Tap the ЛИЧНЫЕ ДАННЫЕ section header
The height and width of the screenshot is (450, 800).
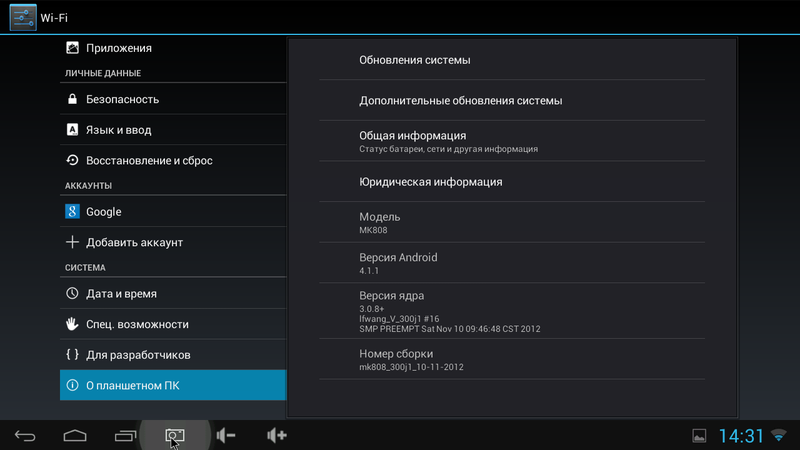pyautogui.click(x=103, y=73)
